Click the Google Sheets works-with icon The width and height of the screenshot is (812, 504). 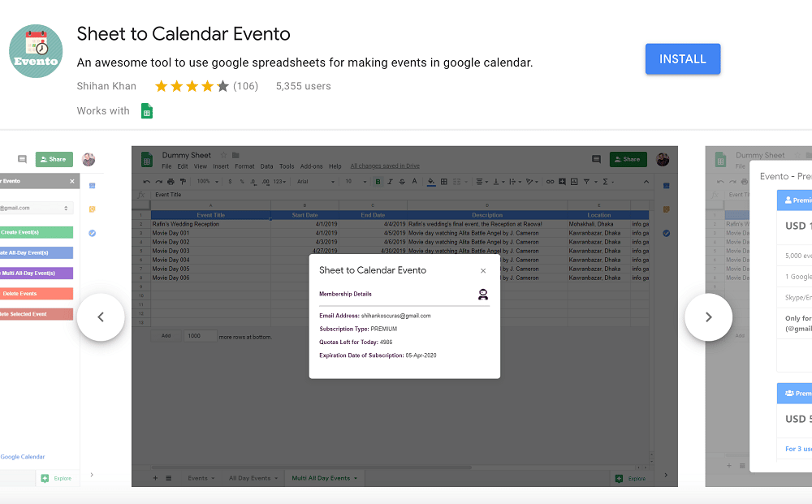pos(147,111)
